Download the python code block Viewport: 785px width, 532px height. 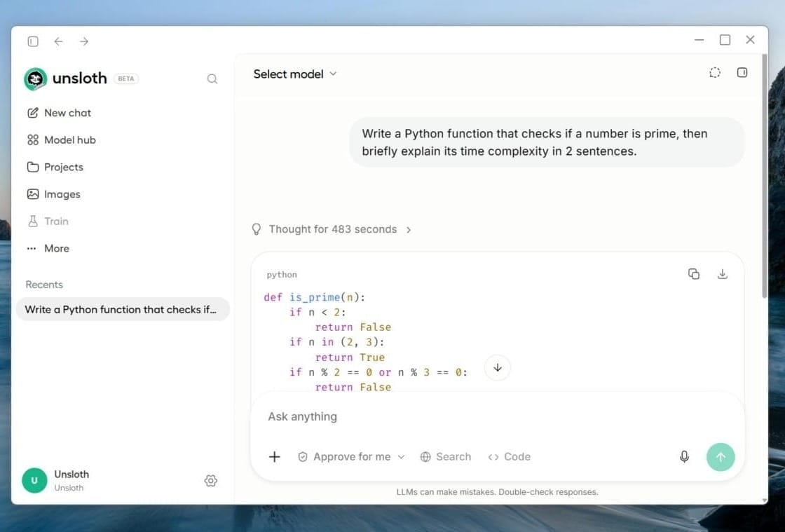(x=722, y=274)
